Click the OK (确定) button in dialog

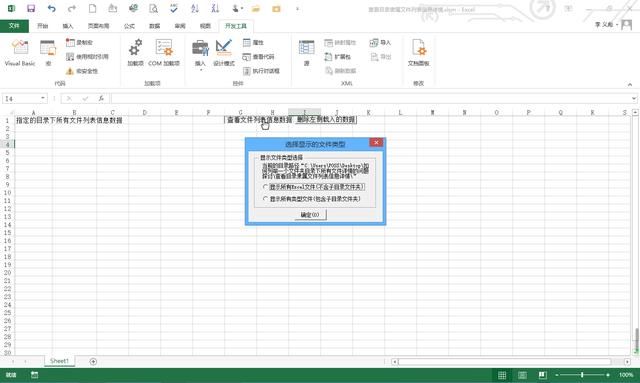click(x=310, y=215)
